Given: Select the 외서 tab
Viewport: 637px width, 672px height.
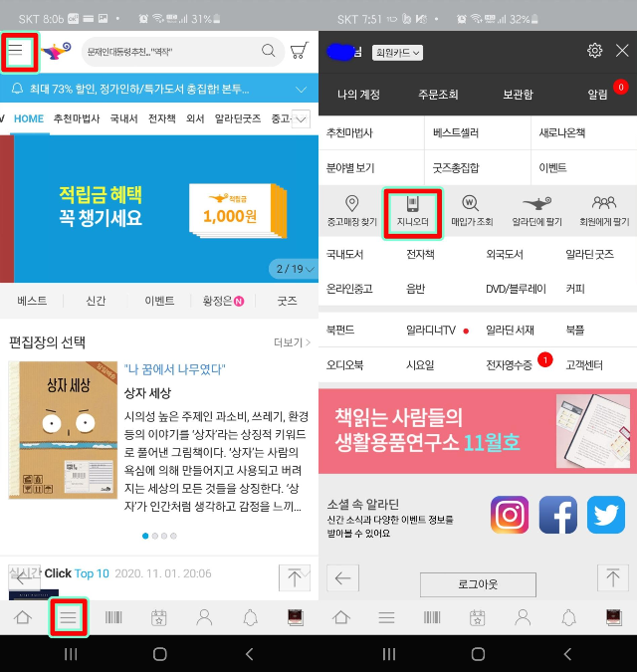Looking at the screenshot, I should pos(195,118).
